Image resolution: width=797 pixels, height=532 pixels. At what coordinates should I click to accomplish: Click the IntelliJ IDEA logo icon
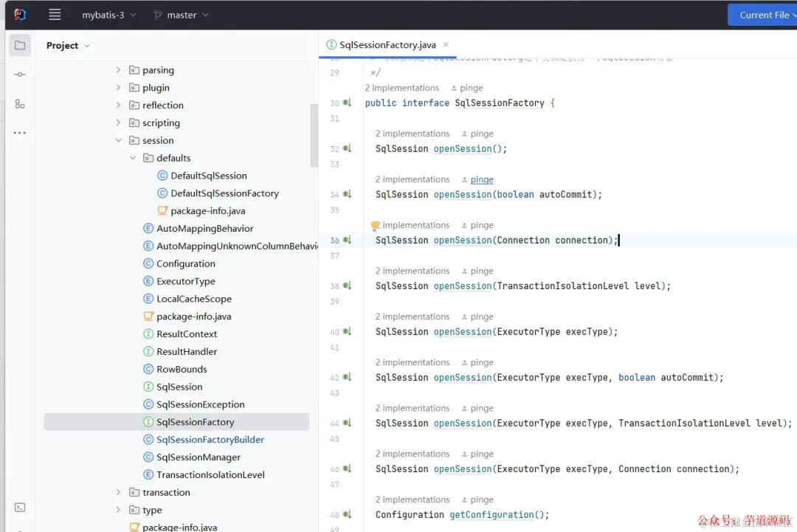pyautogui.click(x=21, y=15)
